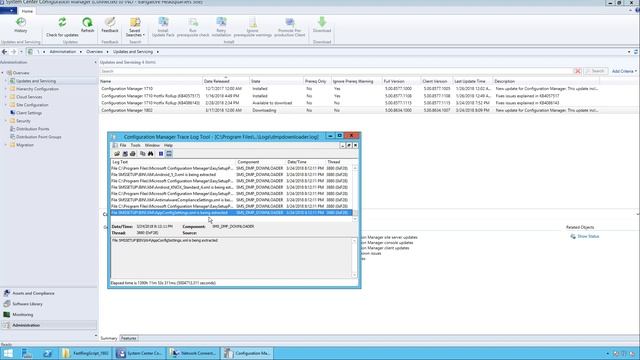Image resolution: width=640 pixels, height=360 pixels.
Task: Open the Help menu in Trace Log Tool
Action: [x=168, y=145]
